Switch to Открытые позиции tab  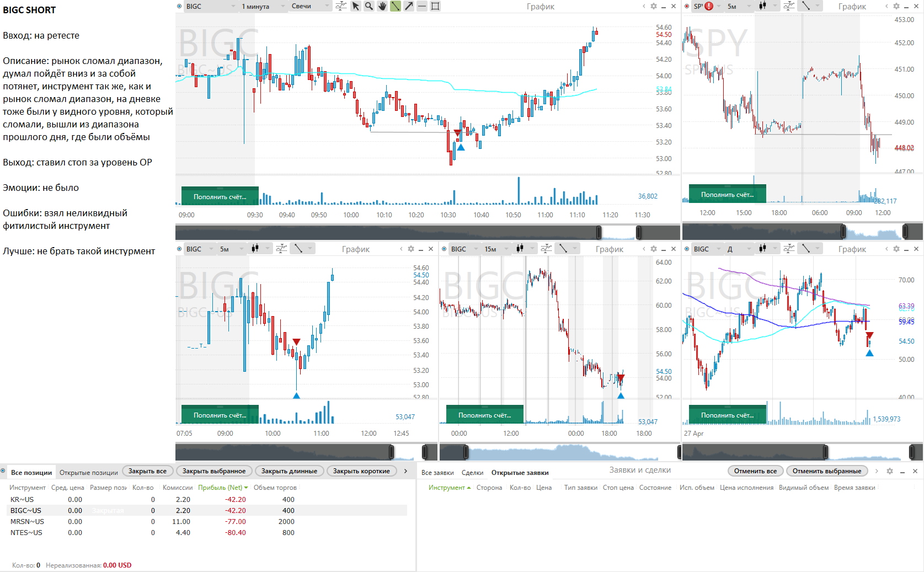tap(89, 472)
